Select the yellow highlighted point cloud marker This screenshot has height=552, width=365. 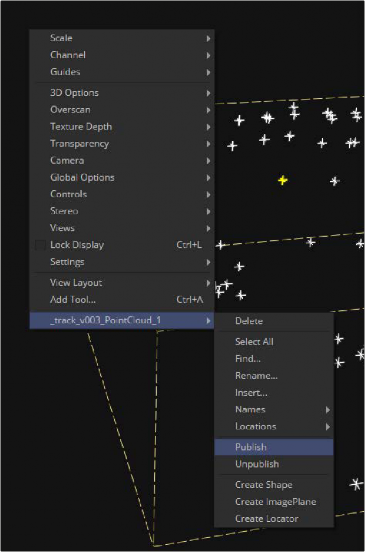[283, 180]
